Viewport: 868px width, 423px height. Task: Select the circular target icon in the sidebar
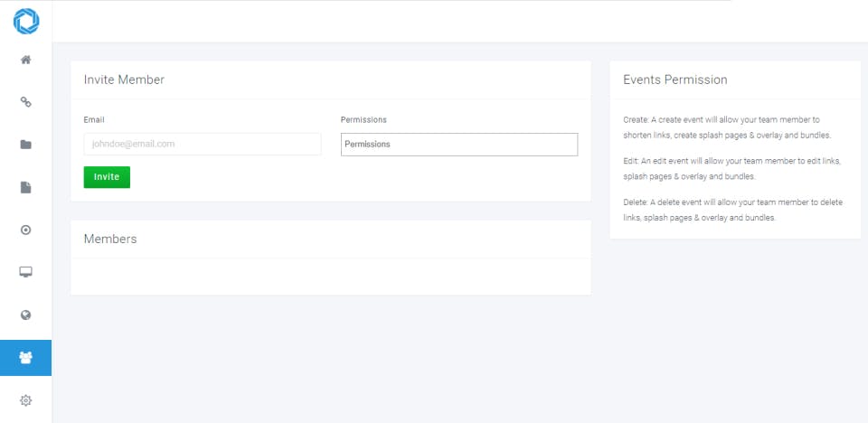26,230
